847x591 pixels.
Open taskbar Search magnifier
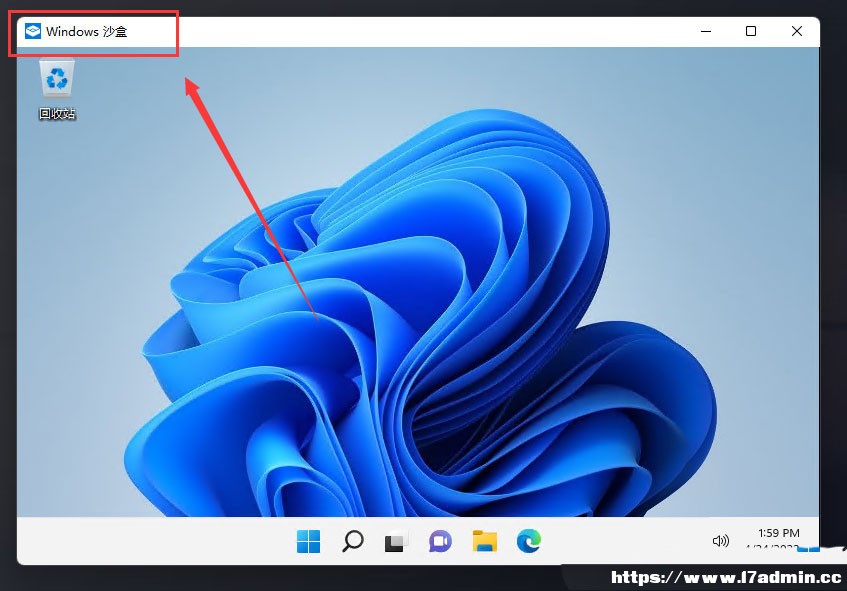pyautogui.click(x=353, y=541)
